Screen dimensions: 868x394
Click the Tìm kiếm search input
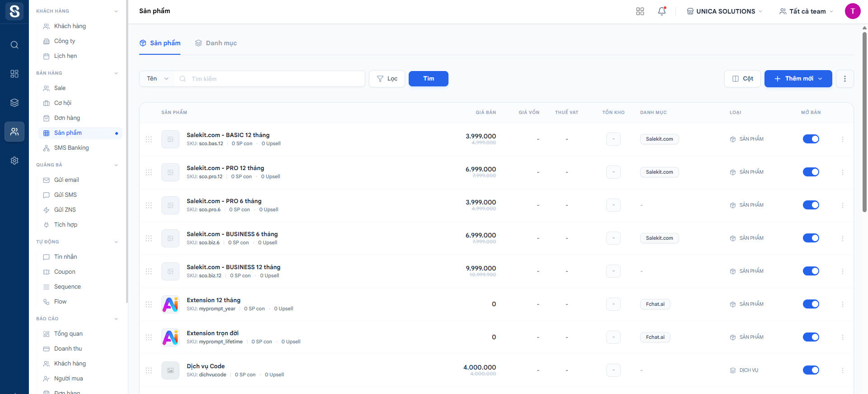coord(269,79)
